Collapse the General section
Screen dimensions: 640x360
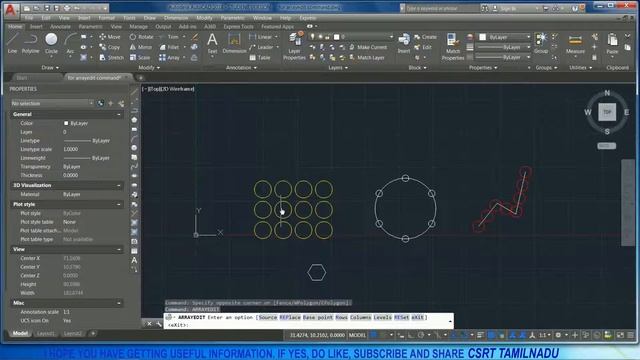(119, 115)
